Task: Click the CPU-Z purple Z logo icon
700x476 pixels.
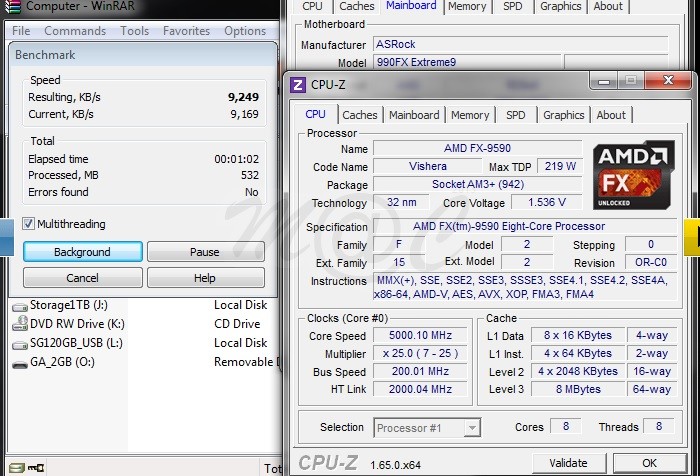Action: [x=298, y=85]
